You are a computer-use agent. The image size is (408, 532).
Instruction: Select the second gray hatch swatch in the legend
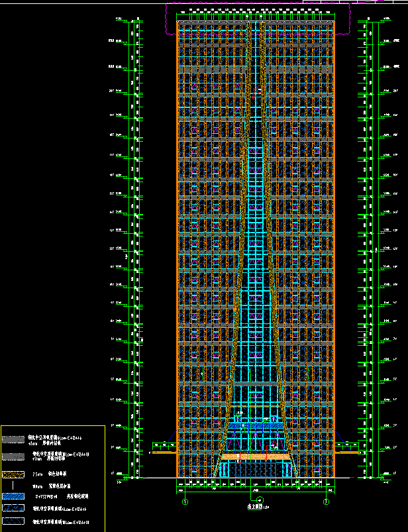[14, 456]
